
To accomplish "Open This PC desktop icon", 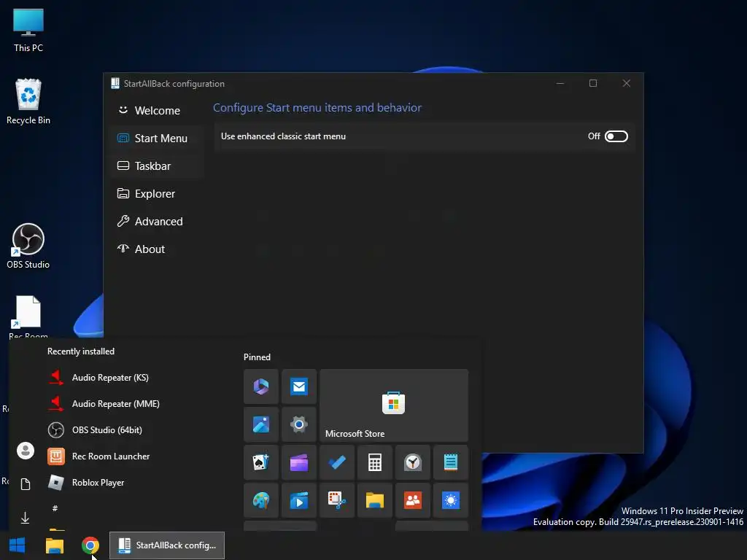I will [x=28, y=30].
